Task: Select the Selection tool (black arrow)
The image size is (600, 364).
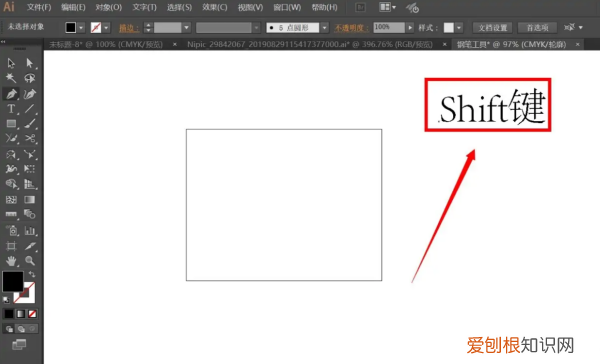Action: pos(11,63)
